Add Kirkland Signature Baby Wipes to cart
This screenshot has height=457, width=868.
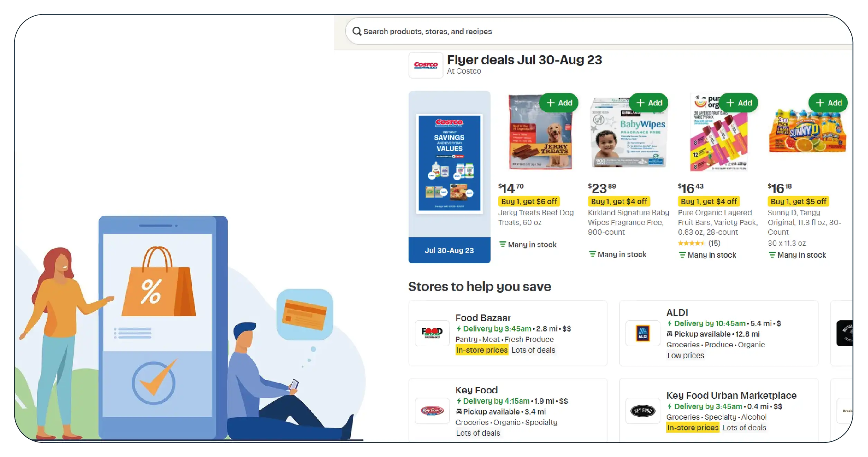pyautogui.click(x=649, y=103)
